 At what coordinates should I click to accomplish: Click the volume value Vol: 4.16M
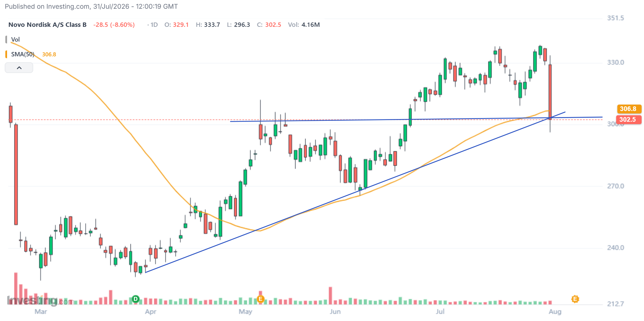[304, 25]
